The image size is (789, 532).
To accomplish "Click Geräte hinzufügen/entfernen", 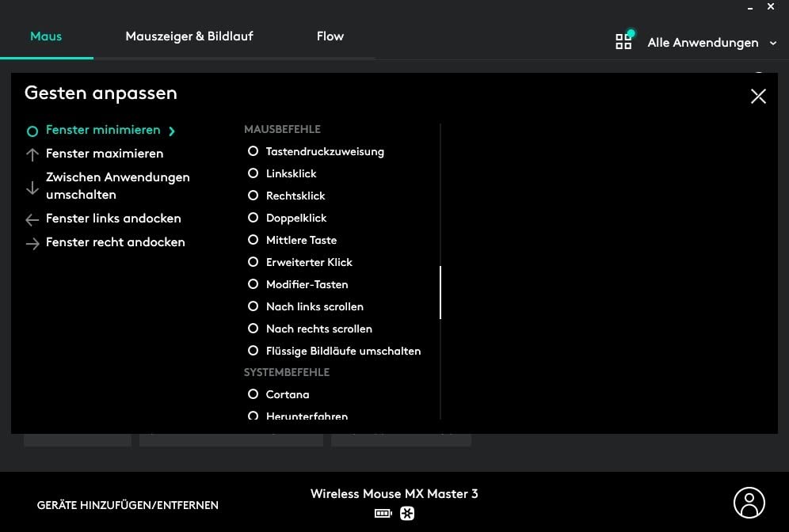I will (x=128, y=505).
